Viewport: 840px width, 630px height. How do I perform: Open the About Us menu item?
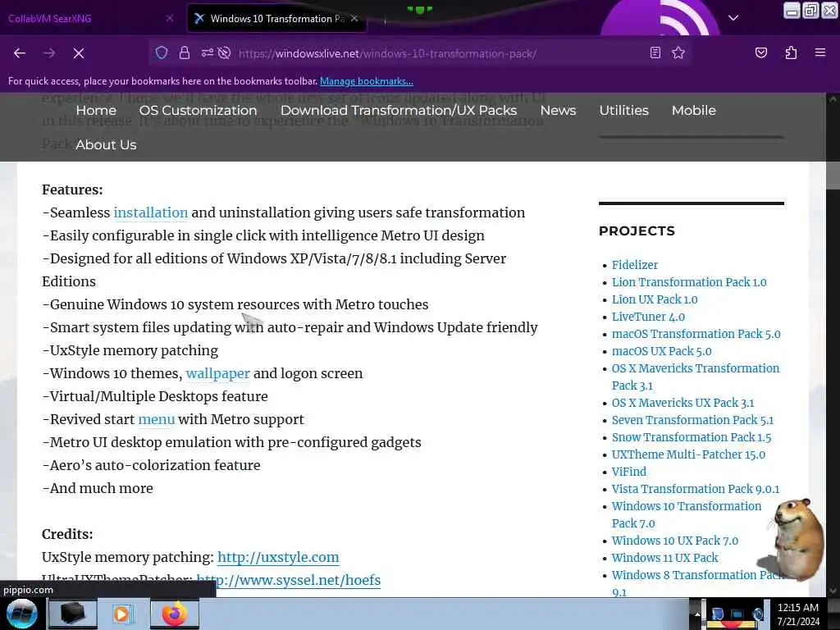pyautogui.click(x=106, y=144)
